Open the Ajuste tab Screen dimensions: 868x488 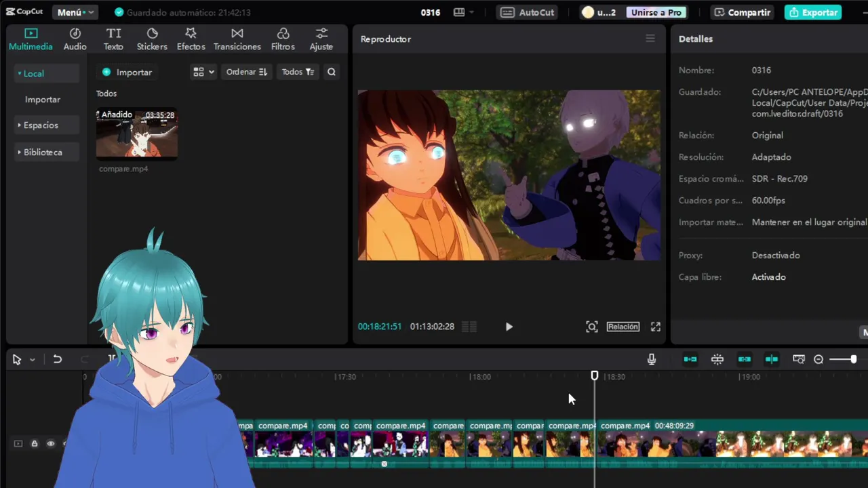click(x=321, y=39)
